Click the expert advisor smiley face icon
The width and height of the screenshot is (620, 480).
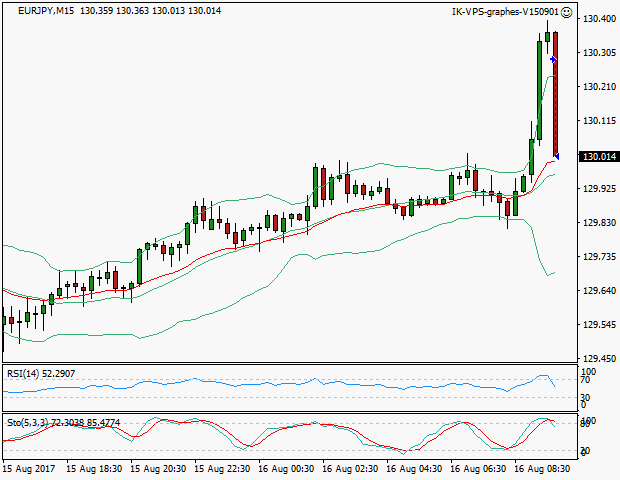coord(567,12)
